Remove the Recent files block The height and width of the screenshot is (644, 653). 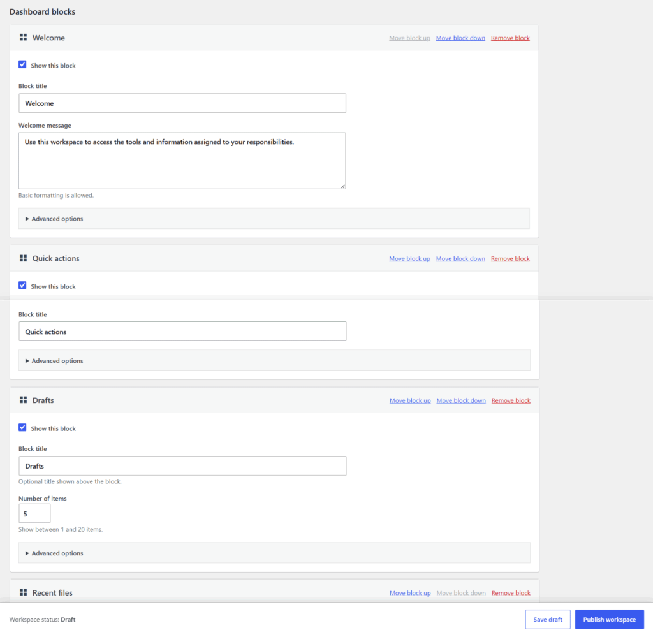[511, 593]
